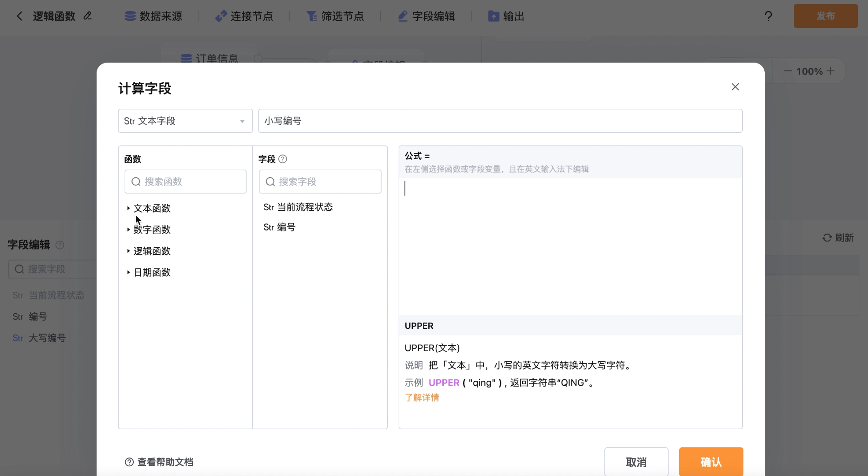868x476 pixels.
Task: Click the 发布 publish button
Action: tap(826, 16)
